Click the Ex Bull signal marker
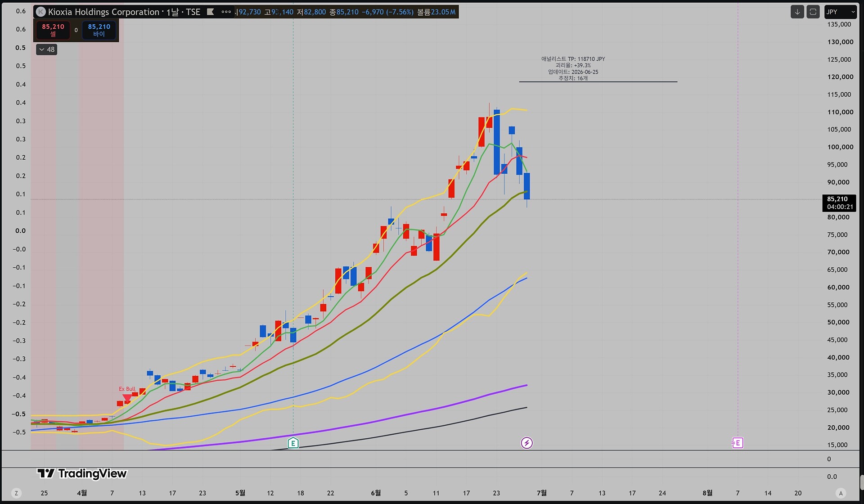 (127, 394)
